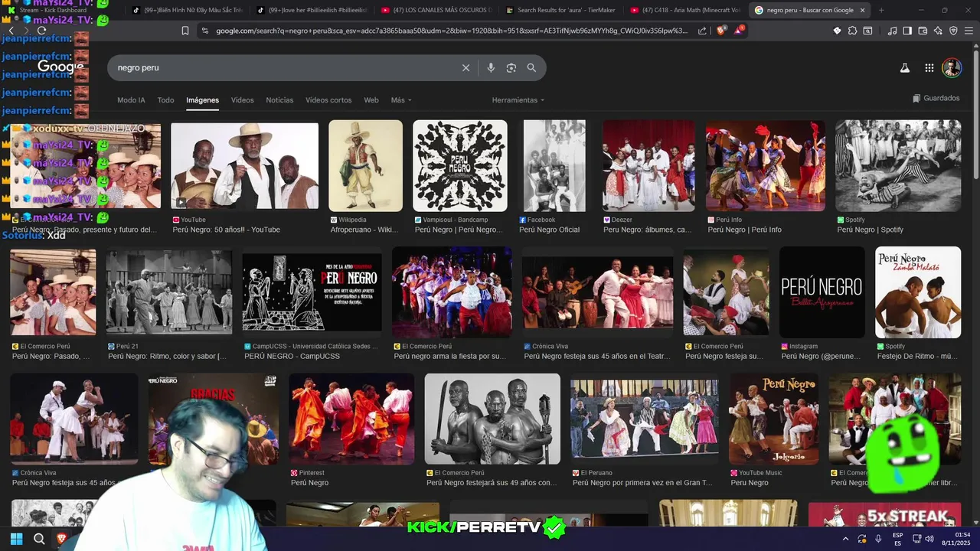Viewport: 980px width, 551px height.
Task: Click the magnifier search submit icon
Action: [x=531, y=67]
